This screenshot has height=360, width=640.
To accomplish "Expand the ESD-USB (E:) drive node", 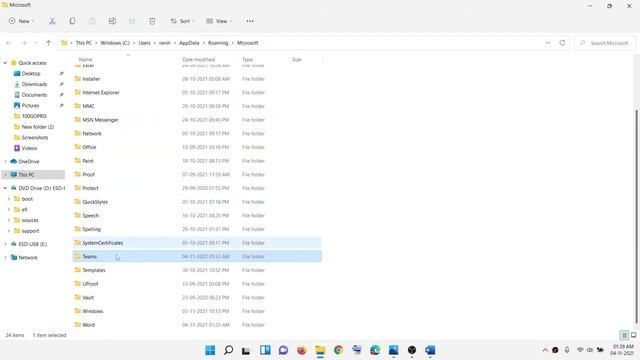I will tap(5, 244).
